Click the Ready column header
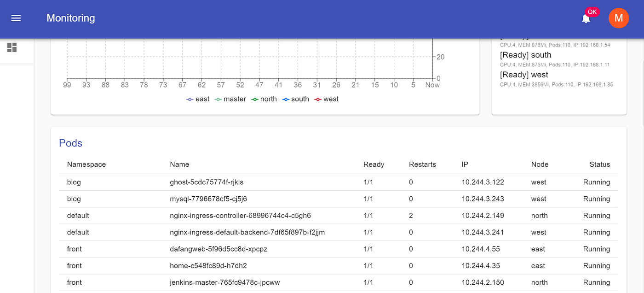This screenshot has height=293, width=644. click(374, 164)
